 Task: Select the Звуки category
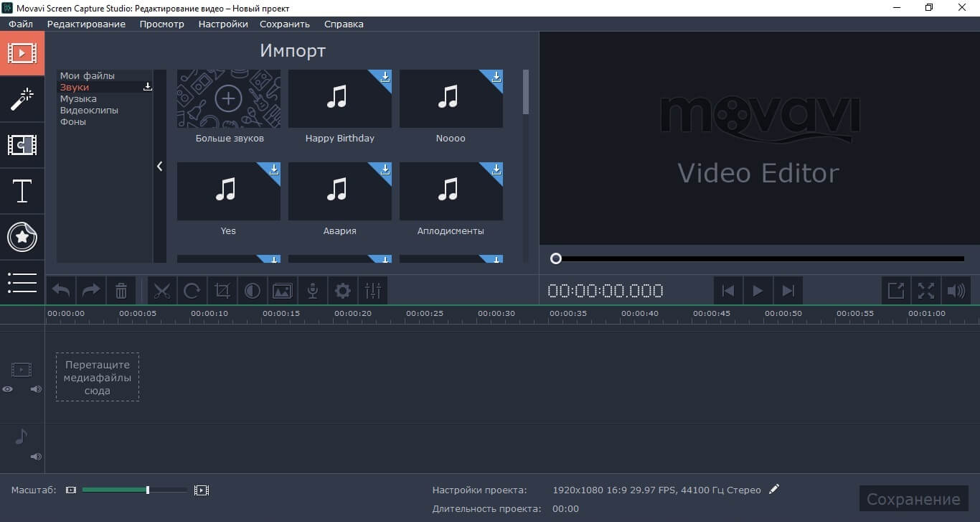click(75, 87)
